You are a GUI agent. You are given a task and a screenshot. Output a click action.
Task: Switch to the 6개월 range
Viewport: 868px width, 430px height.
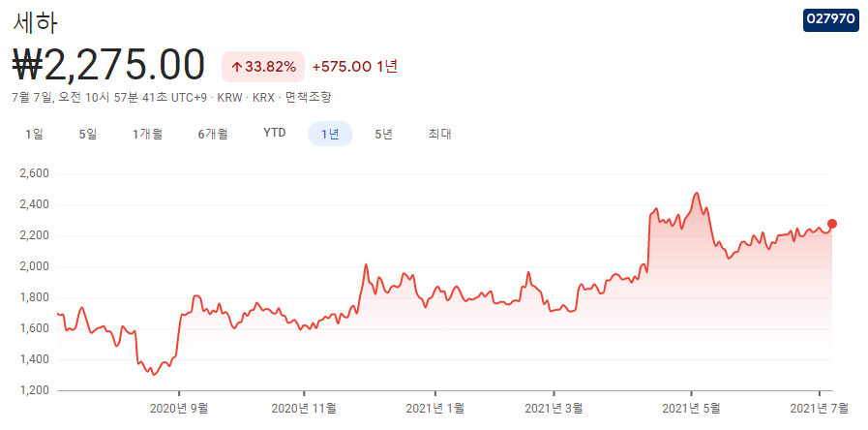click(x=213, y=134)
